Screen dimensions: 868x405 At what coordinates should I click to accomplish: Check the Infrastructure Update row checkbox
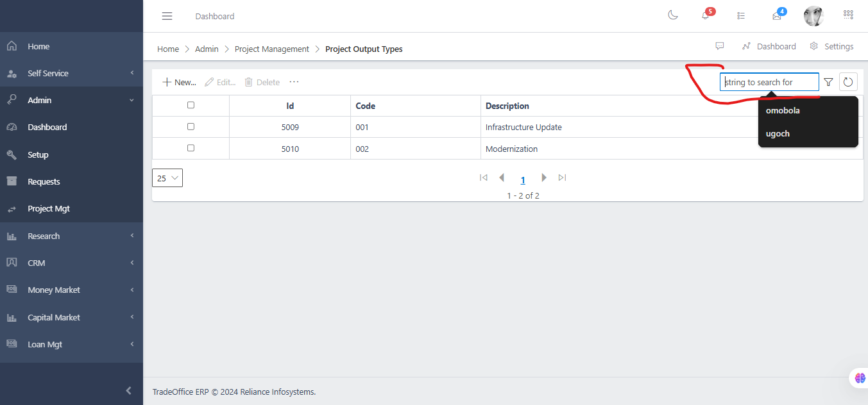click(191, 127)
